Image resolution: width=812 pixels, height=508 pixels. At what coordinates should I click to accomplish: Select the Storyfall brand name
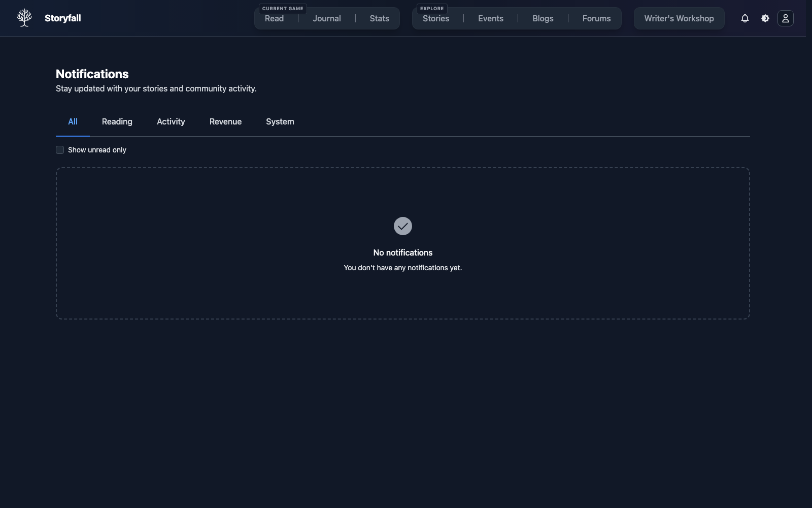63,18
